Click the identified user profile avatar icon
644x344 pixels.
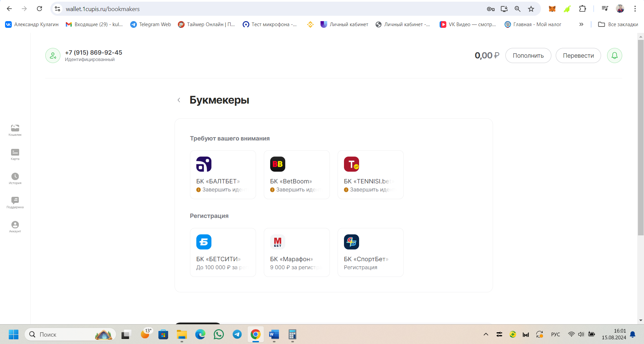[53, 56]
